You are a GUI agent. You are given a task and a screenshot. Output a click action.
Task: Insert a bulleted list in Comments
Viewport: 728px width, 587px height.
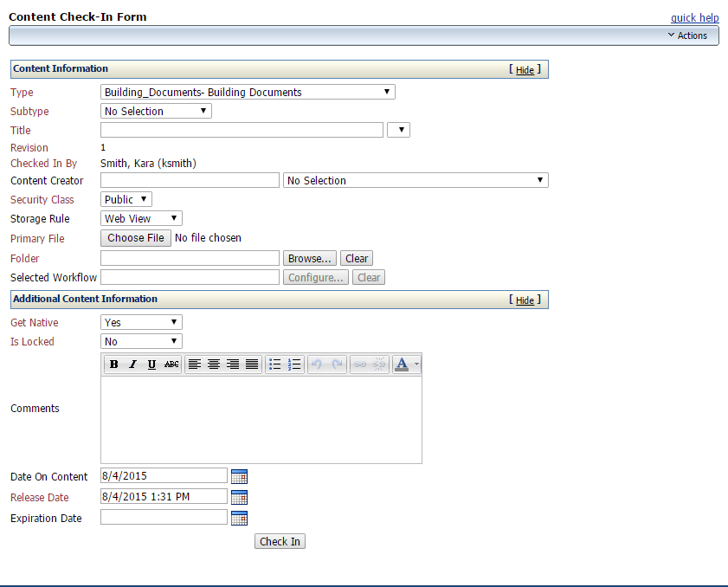(274, 364)
